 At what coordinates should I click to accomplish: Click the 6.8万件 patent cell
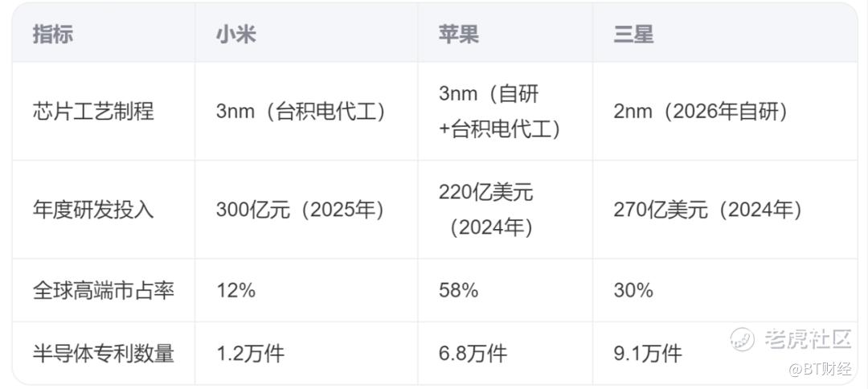pyautogui.click(x=473, y=353)
